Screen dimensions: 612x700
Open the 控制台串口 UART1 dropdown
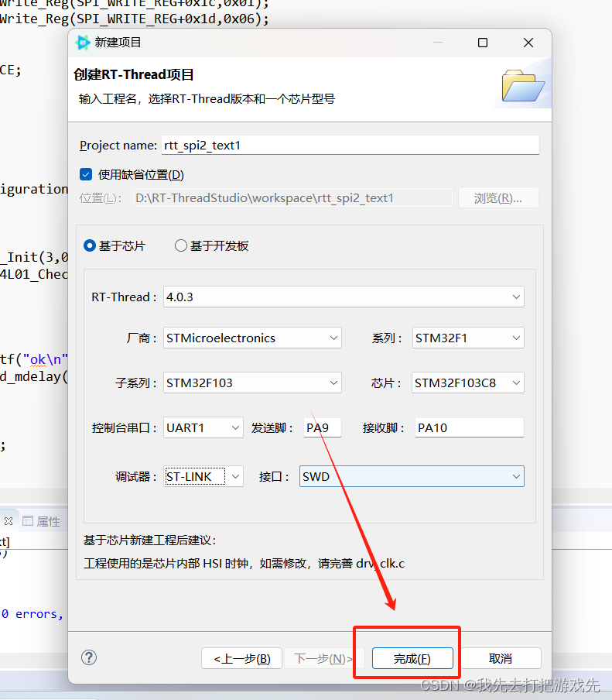point(203,427)
